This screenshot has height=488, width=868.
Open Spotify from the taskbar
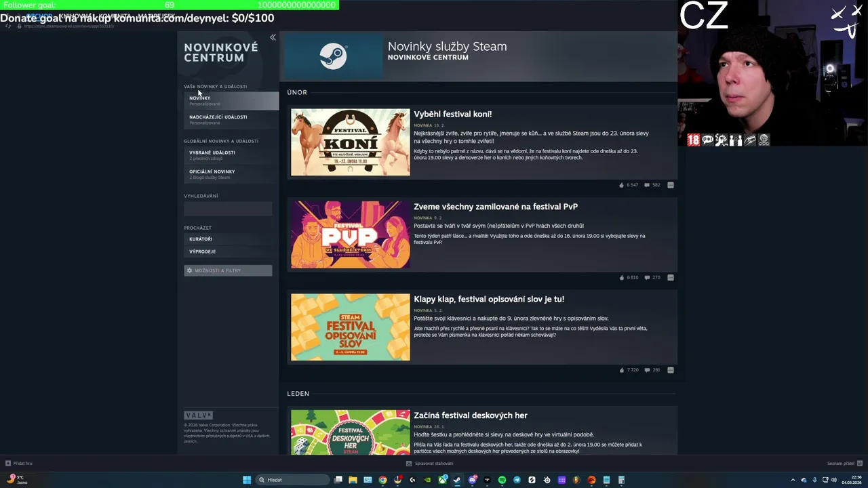pyautogui.click(x=502, y=480)
